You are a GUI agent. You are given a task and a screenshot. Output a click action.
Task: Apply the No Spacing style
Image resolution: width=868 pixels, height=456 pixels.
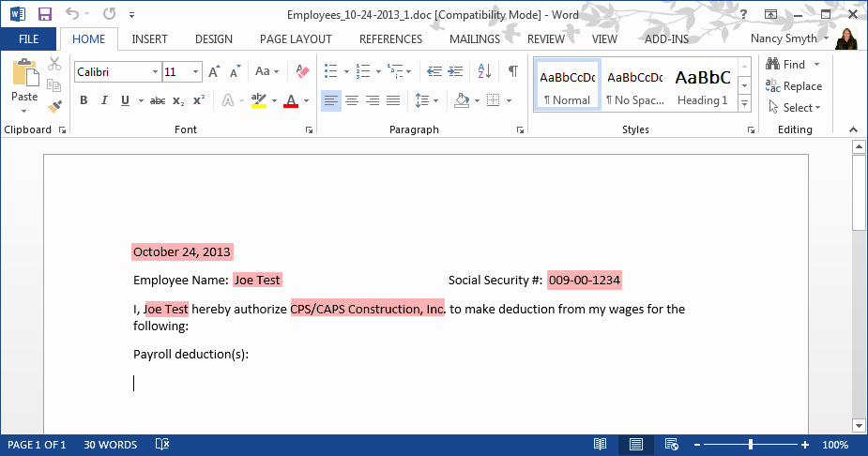click(x=635, y=85)
